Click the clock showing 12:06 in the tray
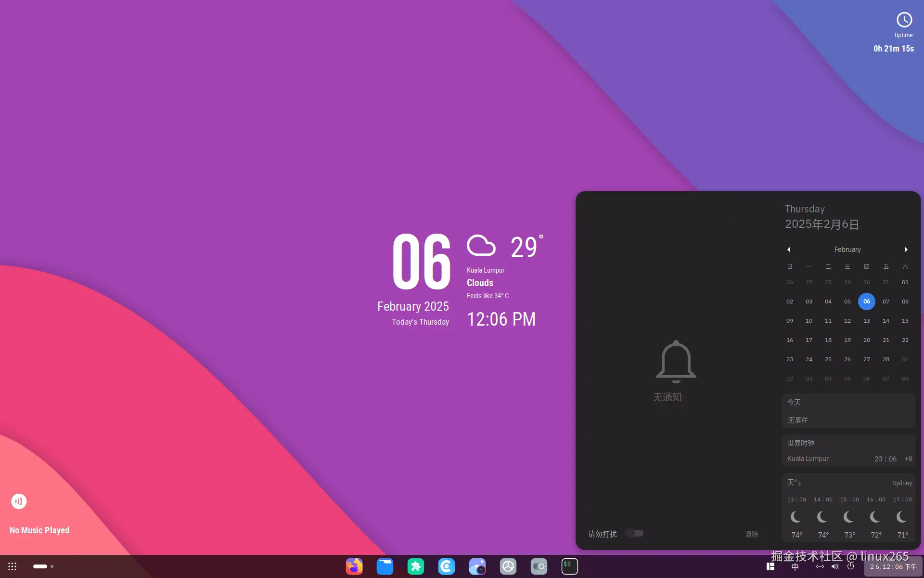This screenshot has height=578, width=924. coord(893,566)
